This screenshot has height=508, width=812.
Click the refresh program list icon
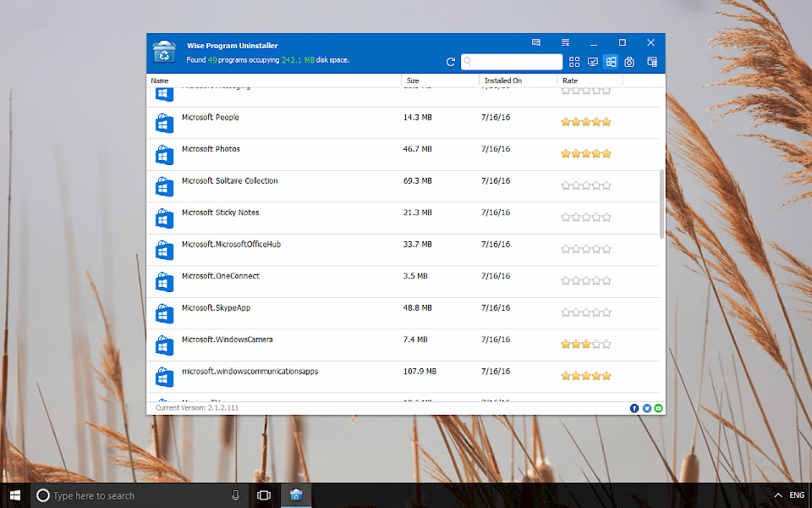[451, 62]
